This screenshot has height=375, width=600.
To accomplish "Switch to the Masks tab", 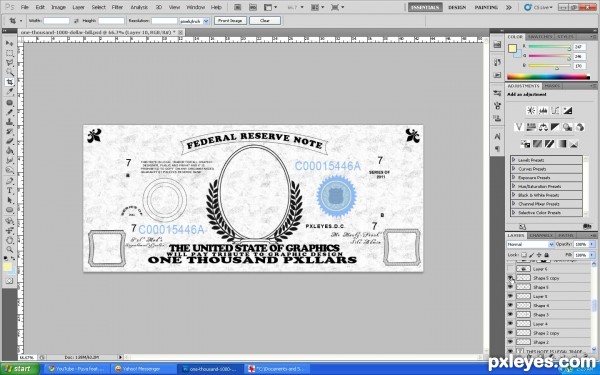I will 552,86.
